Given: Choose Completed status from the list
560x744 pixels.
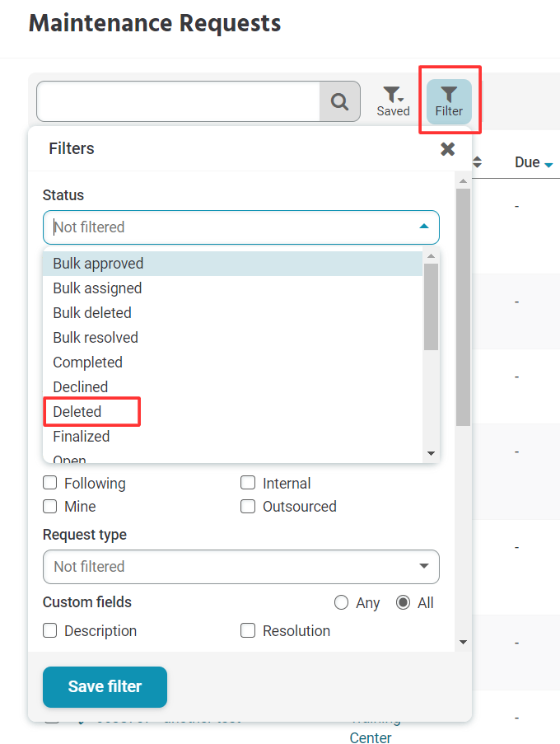Looking at the screenshot, I should click(87, 362).
